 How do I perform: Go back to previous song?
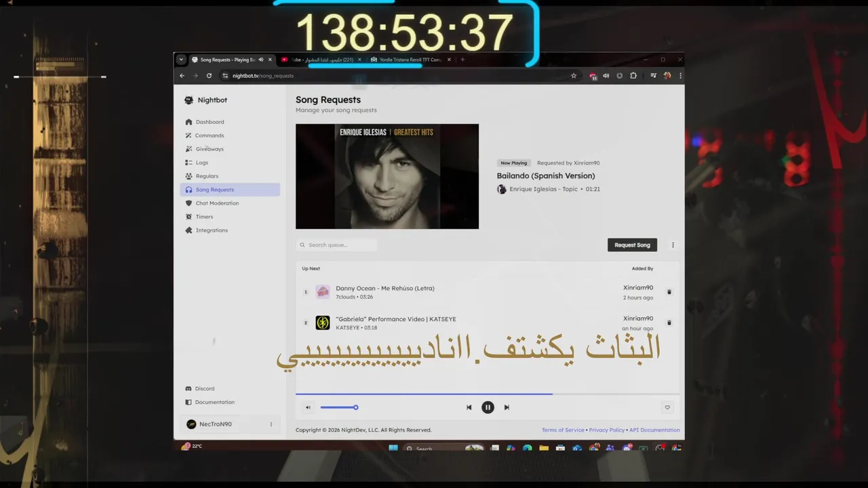tap(469, 407)
